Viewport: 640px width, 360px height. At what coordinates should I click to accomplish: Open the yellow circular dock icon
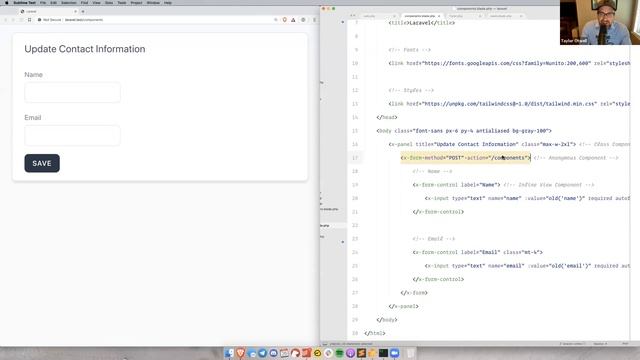[317, 353]
